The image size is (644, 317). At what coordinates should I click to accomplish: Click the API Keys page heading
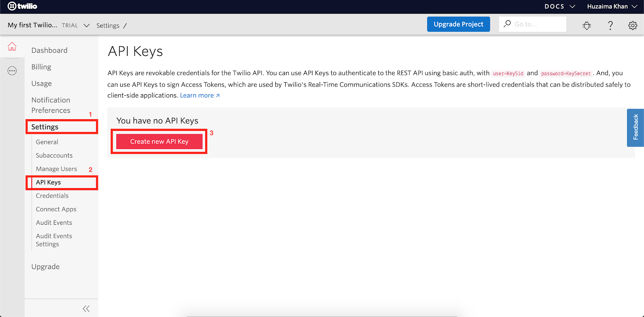click(x=135, y=52)
